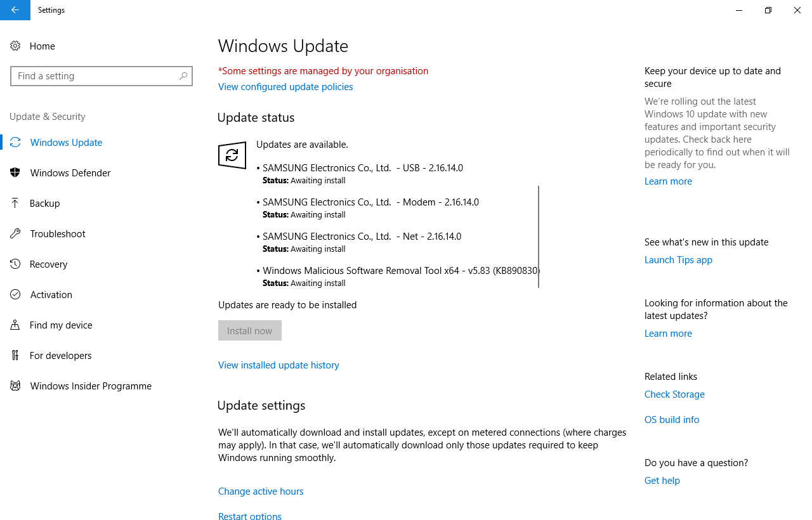
Task: Click the For developers tools icon
Action: point(15,356)
